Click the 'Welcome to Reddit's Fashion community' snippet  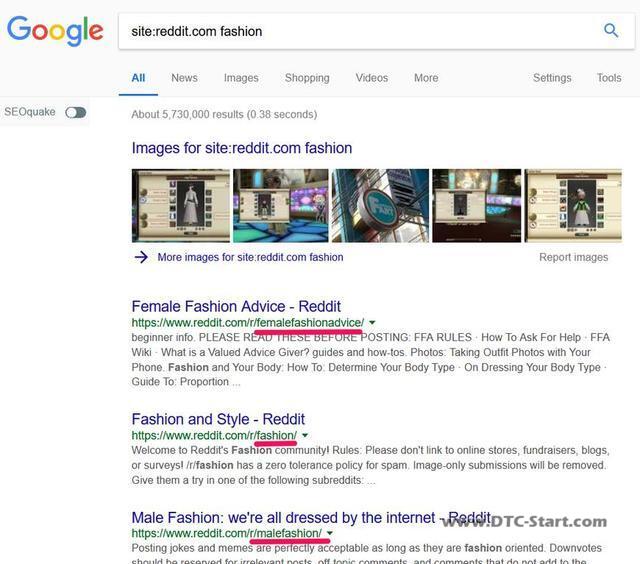pyautogui.click(x=370, y=465)
